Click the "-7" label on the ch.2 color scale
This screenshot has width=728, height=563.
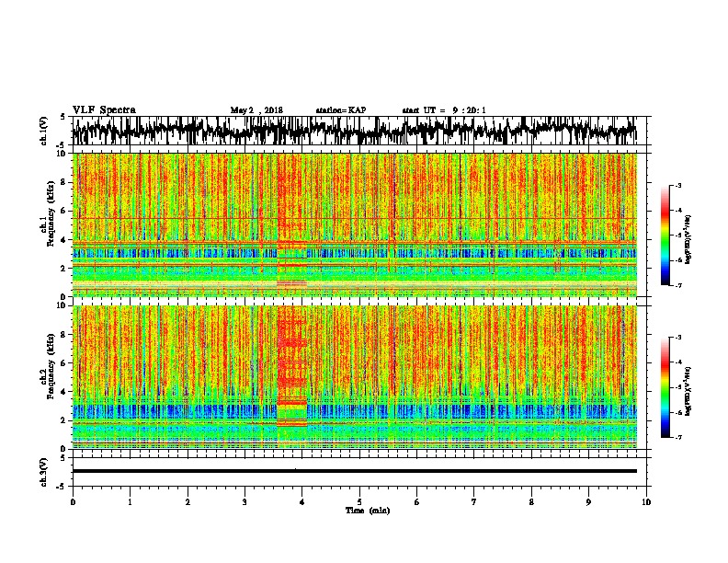pos(678,437)
